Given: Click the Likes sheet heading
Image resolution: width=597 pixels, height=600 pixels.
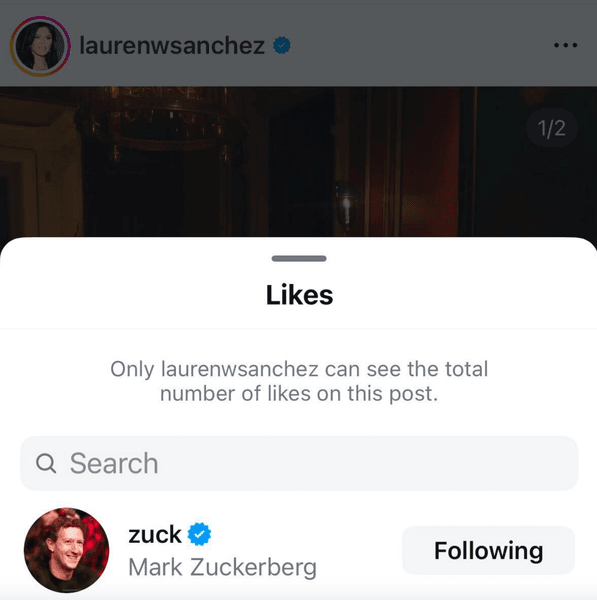Looking at the screenshot, I should [300, 295].
